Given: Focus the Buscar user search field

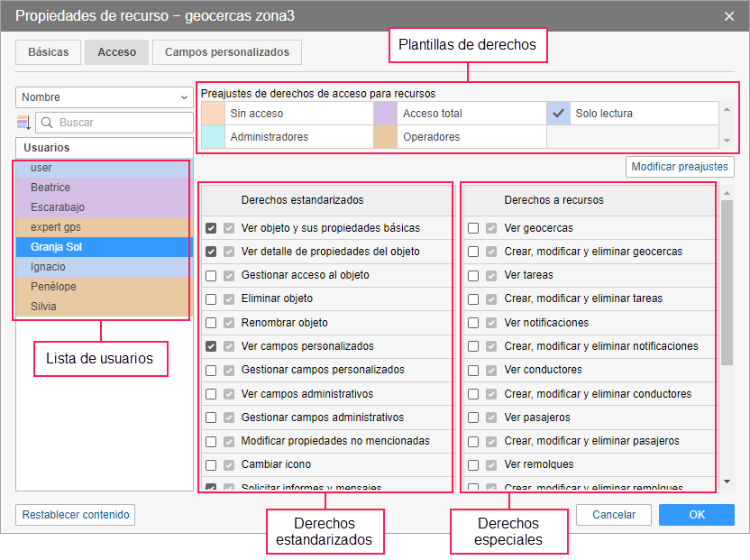Looking at the screenshot, I should 114,123.
